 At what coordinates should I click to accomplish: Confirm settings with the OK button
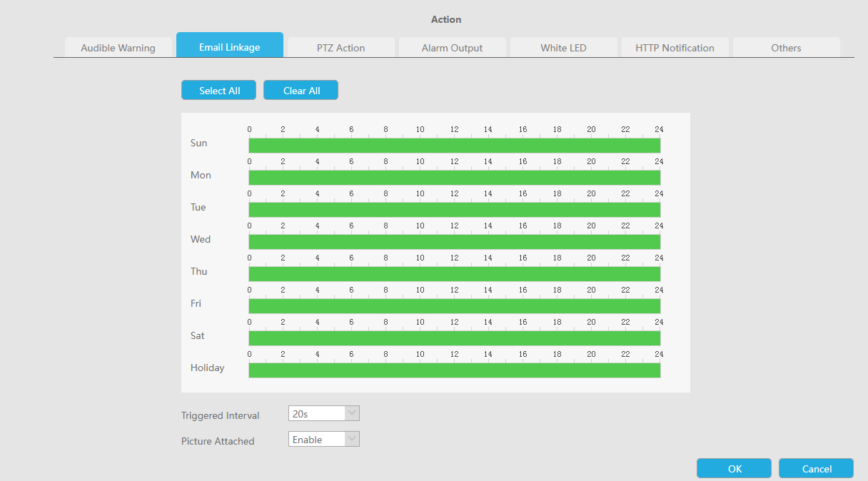pos(735,469)
